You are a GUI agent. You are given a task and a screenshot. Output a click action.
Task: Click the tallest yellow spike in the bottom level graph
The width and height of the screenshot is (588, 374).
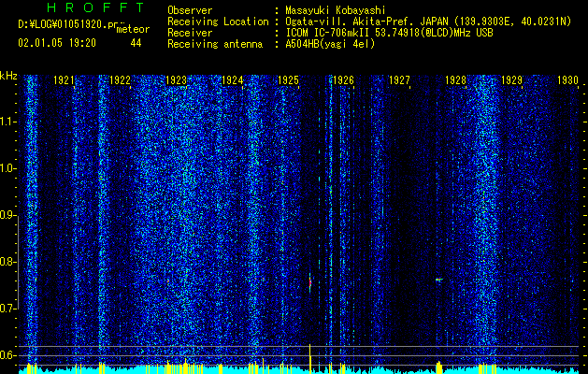310,359
